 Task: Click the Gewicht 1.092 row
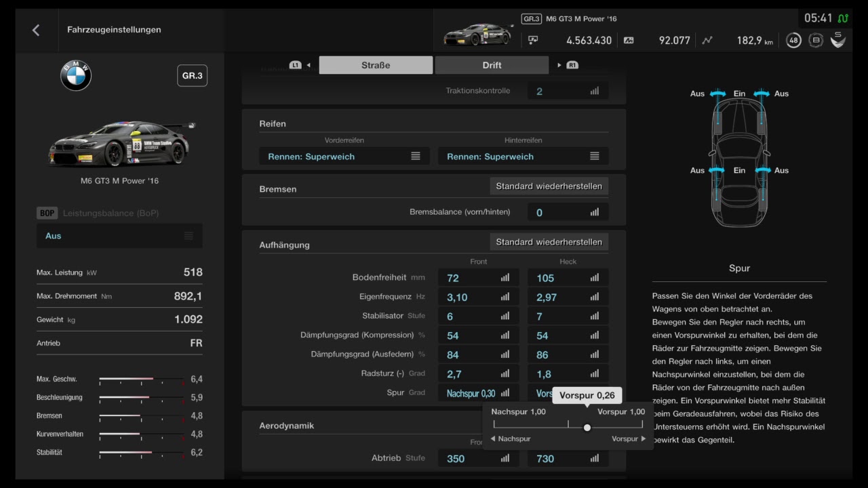click(x=119, y=319)
